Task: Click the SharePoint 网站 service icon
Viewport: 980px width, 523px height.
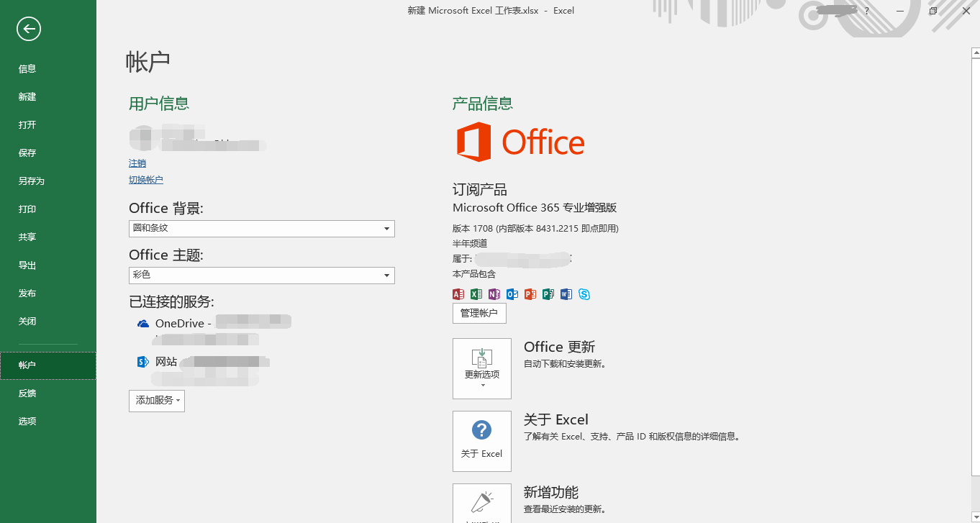Action: tap(142, 361)
